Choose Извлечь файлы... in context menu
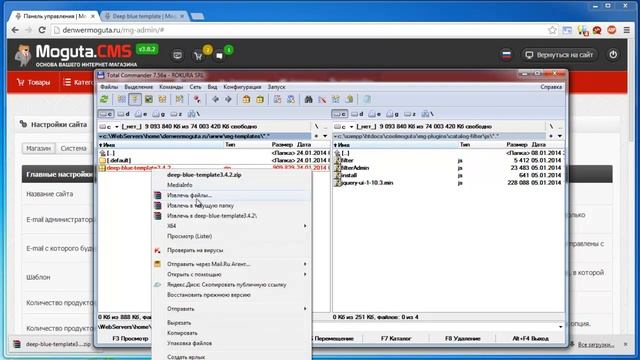Image resolution: width=640 pixels, height=360 pixels. tap(231, 195)
